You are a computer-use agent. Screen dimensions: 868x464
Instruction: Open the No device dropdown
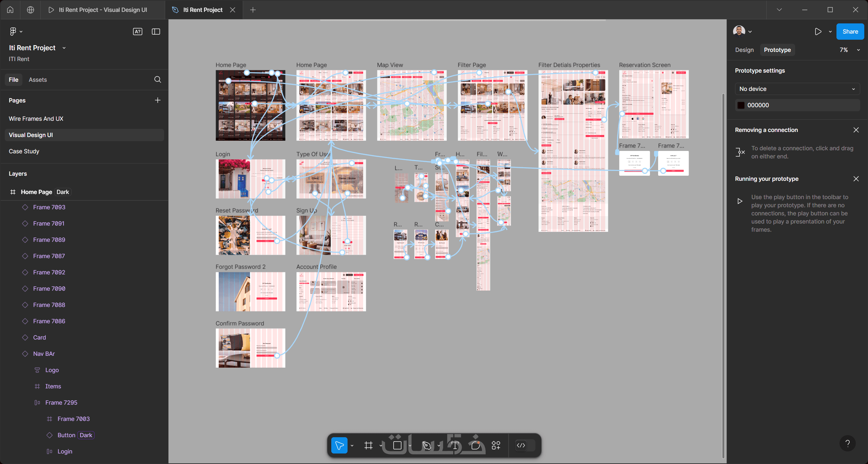pos(797,89)
